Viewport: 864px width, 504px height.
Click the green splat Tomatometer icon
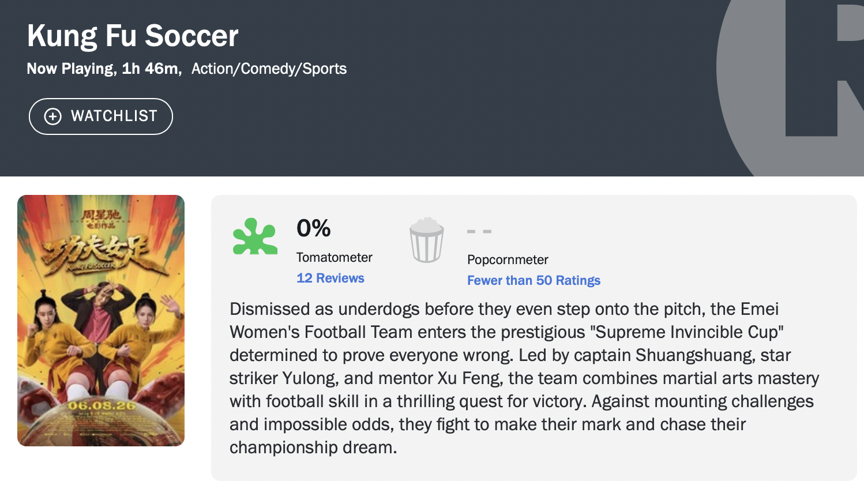pyautogui.click(x=255, y=236)
